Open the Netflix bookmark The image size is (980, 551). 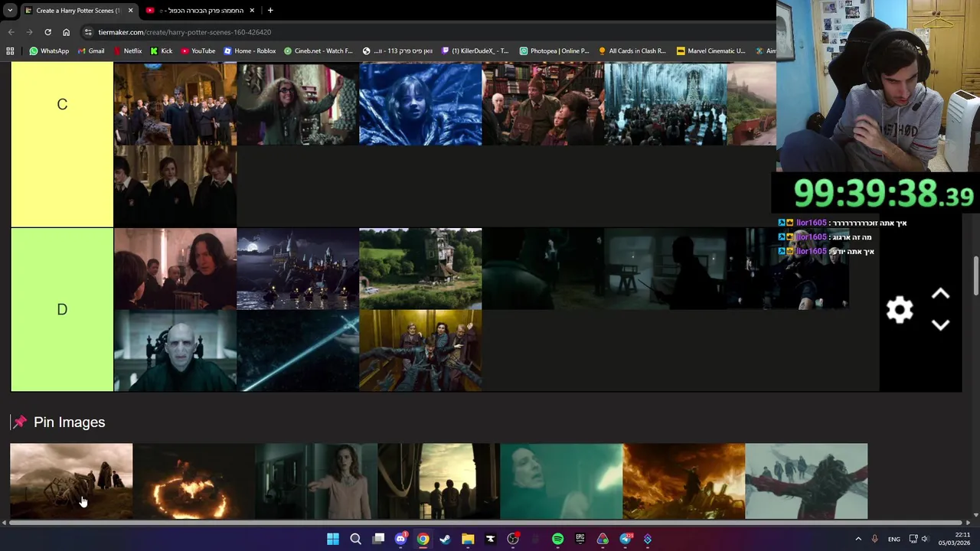click(x=127, y=51)
